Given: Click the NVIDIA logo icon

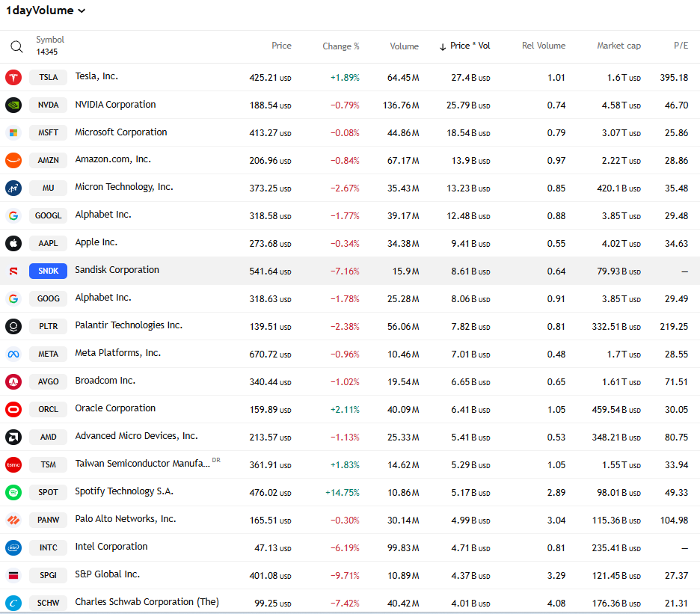Looking at the screenshot, I should pyautogui.click(x=13, y=105).
